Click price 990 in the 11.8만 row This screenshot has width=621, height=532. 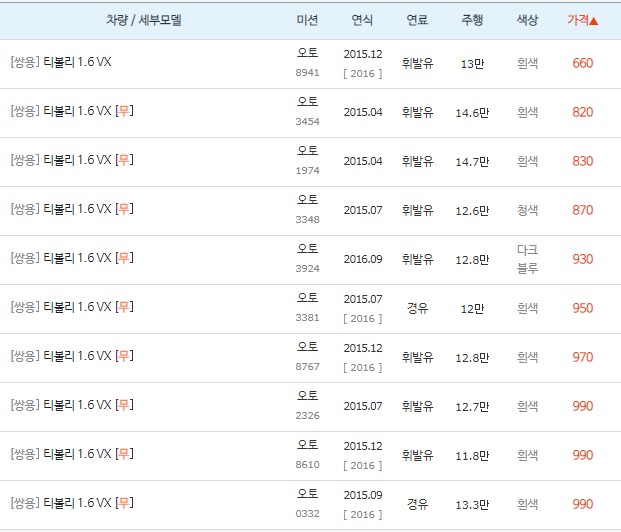(x=583, y=455)
